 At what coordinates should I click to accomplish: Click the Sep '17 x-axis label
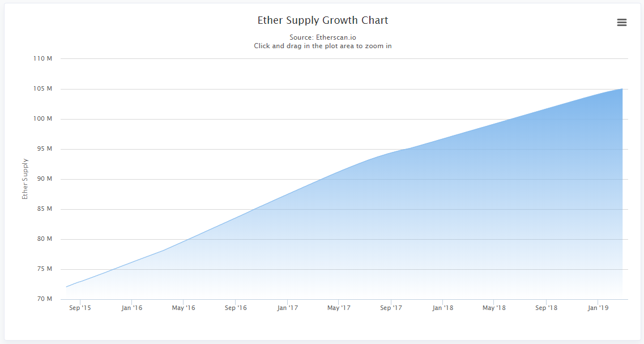click(x=391, y=308)
